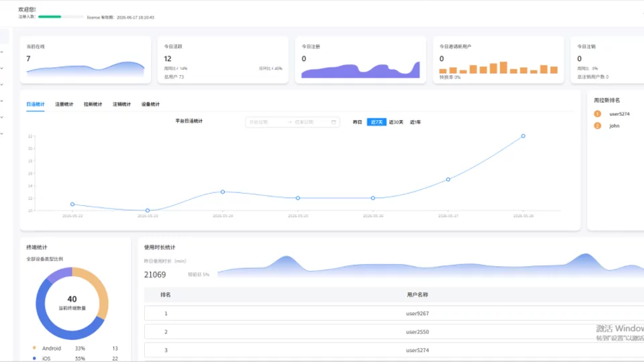Switch to the 日活统计 tab
This screenshot has width=644, height=362.
(36, 105)
